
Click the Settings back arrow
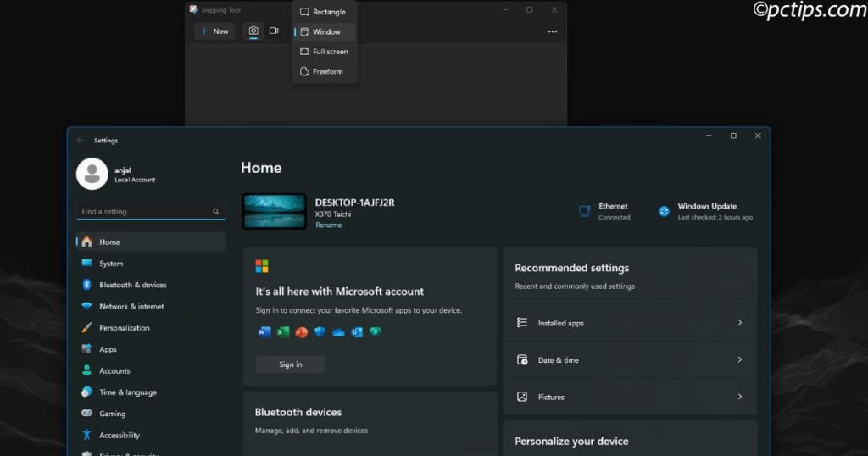(81, 141)
